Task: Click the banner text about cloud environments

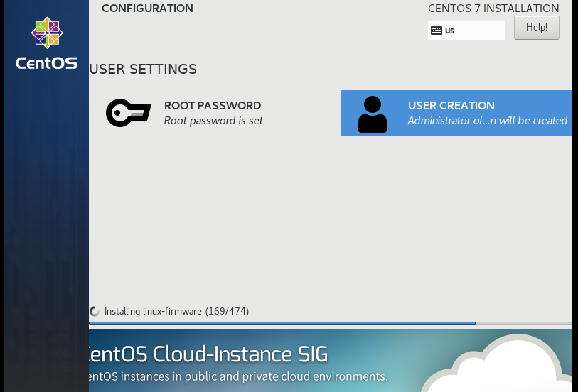Action: click(238, 376)
